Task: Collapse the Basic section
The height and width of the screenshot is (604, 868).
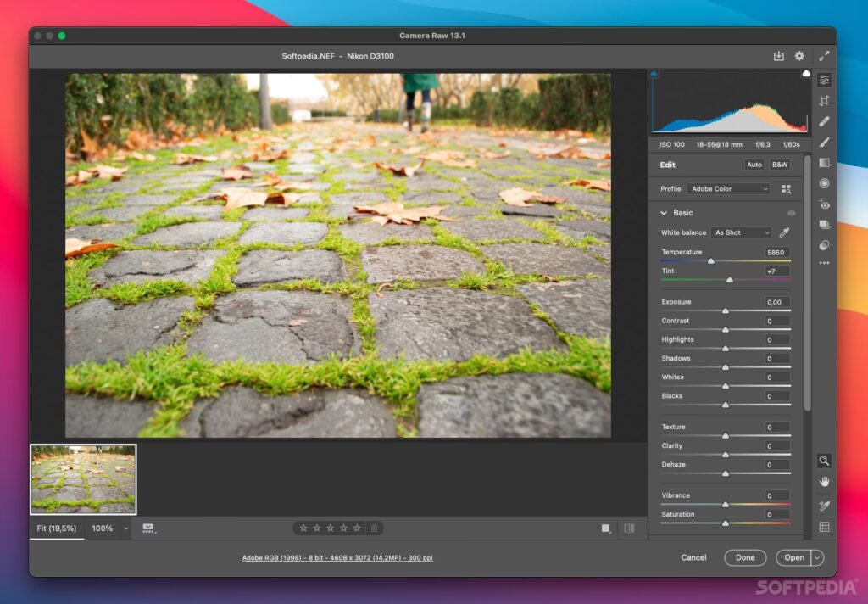Action: pyautogui.click(x=664, y=213)
